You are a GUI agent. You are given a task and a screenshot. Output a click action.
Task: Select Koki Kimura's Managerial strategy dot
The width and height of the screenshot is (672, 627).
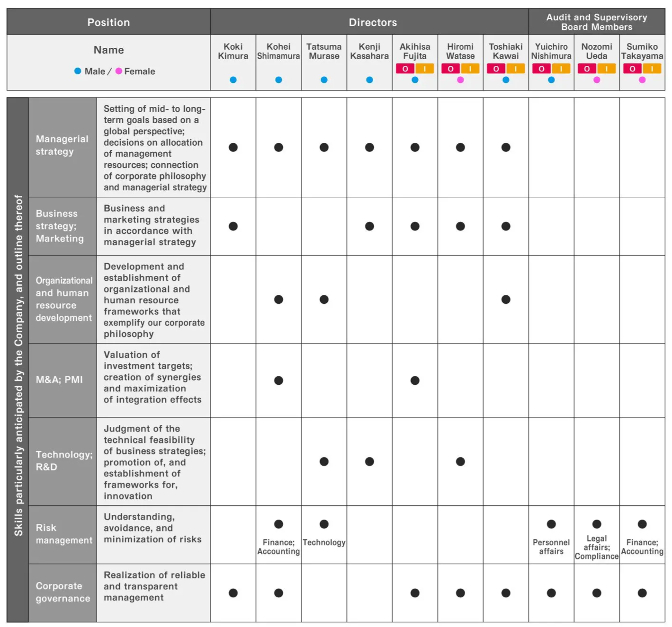233,148
